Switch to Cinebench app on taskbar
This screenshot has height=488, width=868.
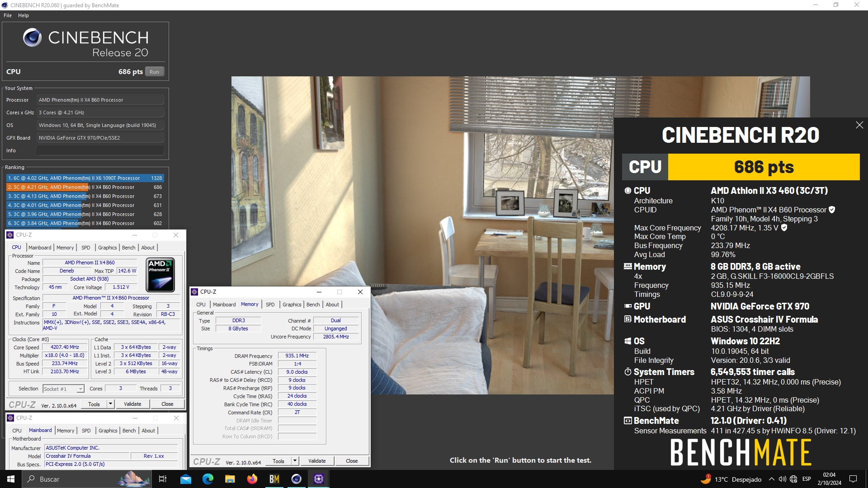pos(296,479)
